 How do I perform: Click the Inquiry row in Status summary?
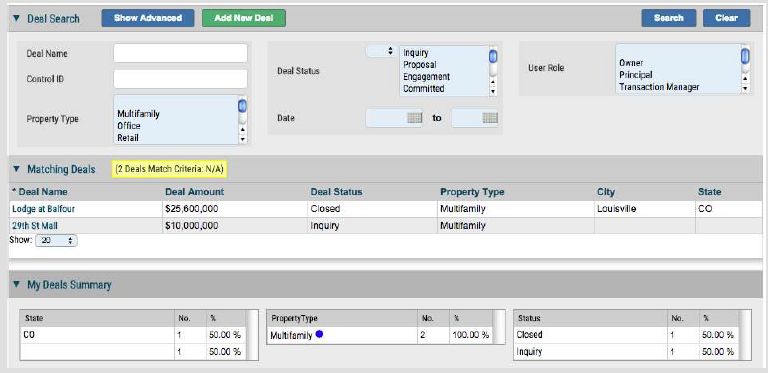click(625, 351)
